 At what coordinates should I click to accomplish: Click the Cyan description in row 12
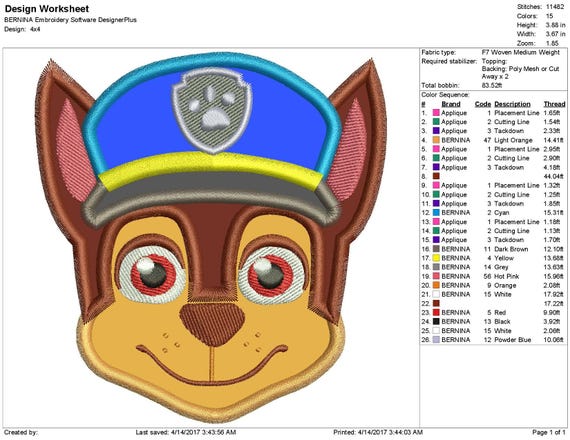click(502, 212)
